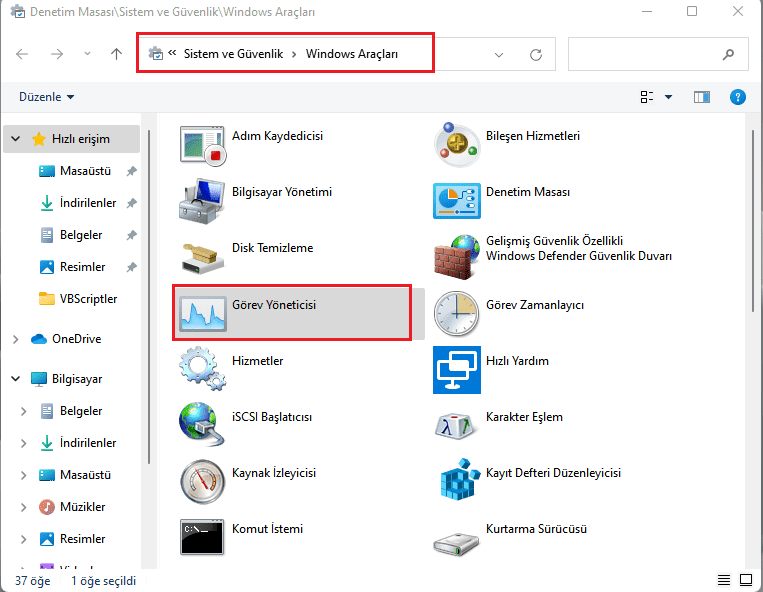763x592 pixels.
Task: Open pinned Resimler in quick access
Action: [x=82, y=267]
